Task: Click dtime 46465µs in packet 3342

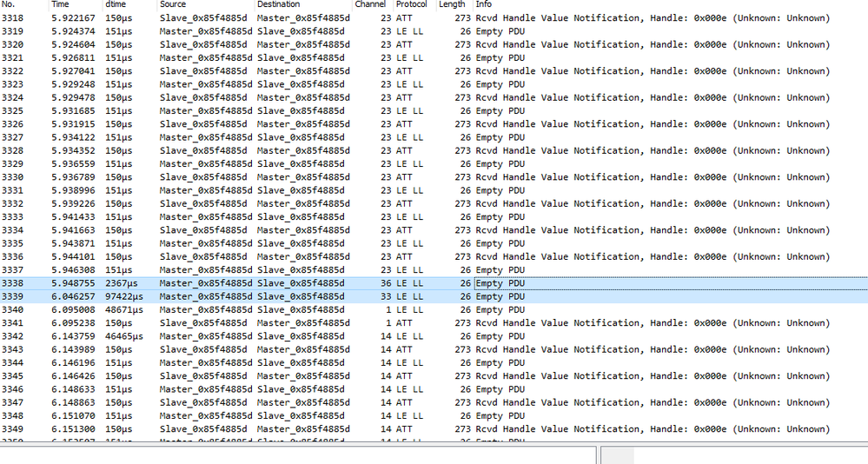Action: point(124,337)
